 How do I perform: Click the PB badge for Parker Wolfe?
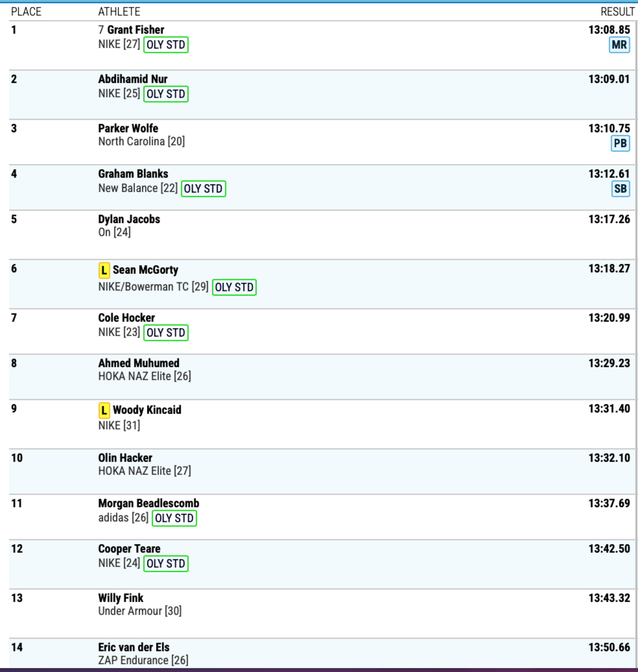(x=620, y=143)
